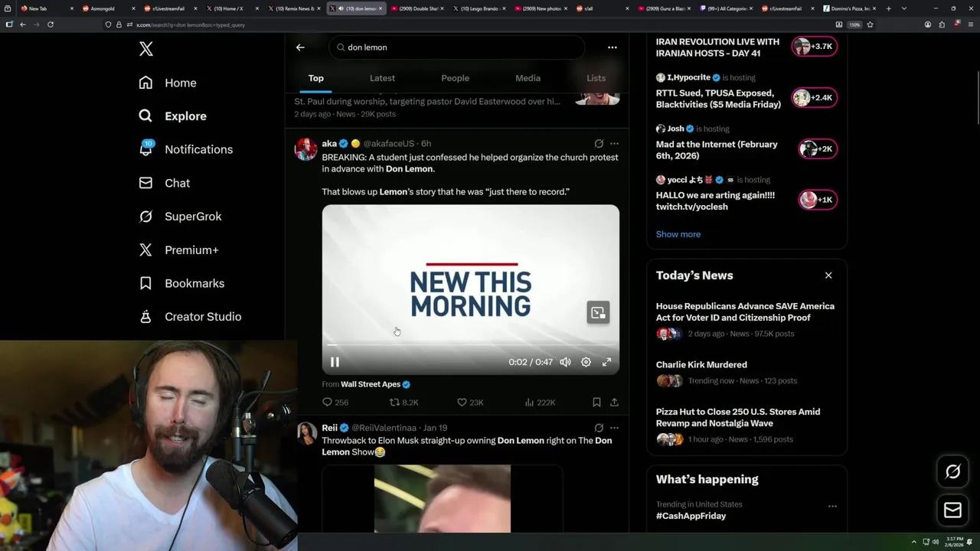The height and width of the screenshot is (551, 980).
Task: Open the Pizza Hut store closings story
Action: (738, 417)
